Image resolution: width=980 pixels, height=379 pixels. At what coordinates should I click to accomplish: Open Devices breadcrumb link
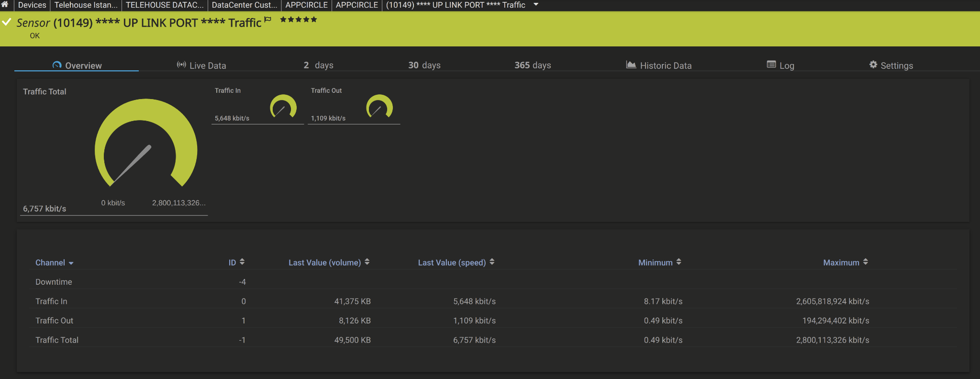(x=32, y=5)
